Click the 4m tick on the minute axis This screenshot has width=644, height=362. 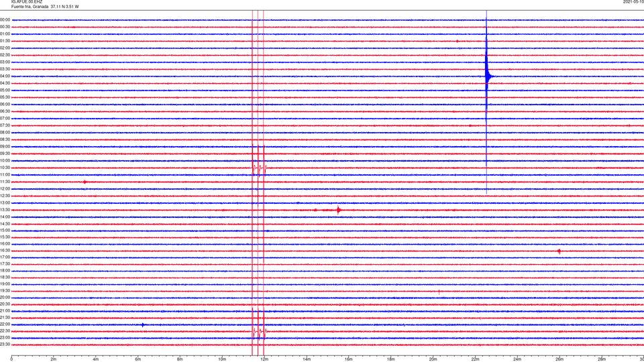tap(96, 359)
